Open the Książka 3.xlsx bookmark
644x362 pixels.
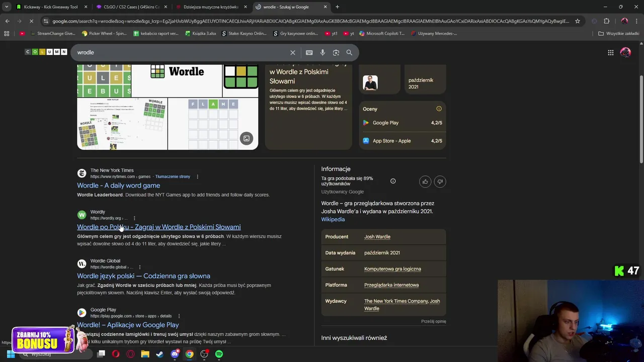pos(201,34)
